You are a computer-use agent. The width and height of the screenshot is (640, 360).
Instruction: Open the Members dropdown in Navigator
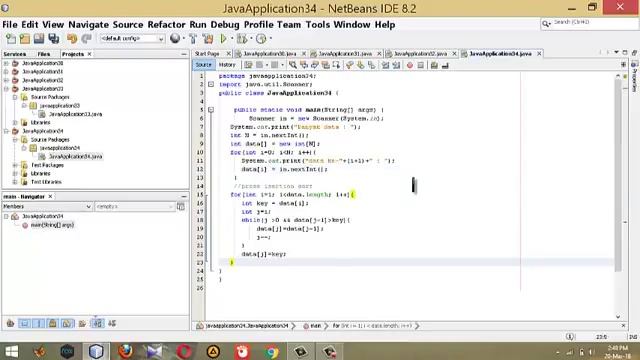click(47, 207)
